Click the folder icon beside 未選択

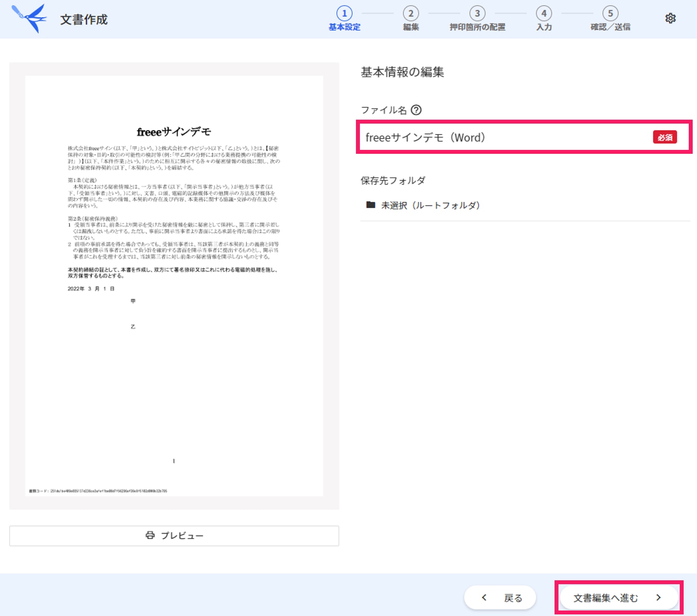pos(370,205)
